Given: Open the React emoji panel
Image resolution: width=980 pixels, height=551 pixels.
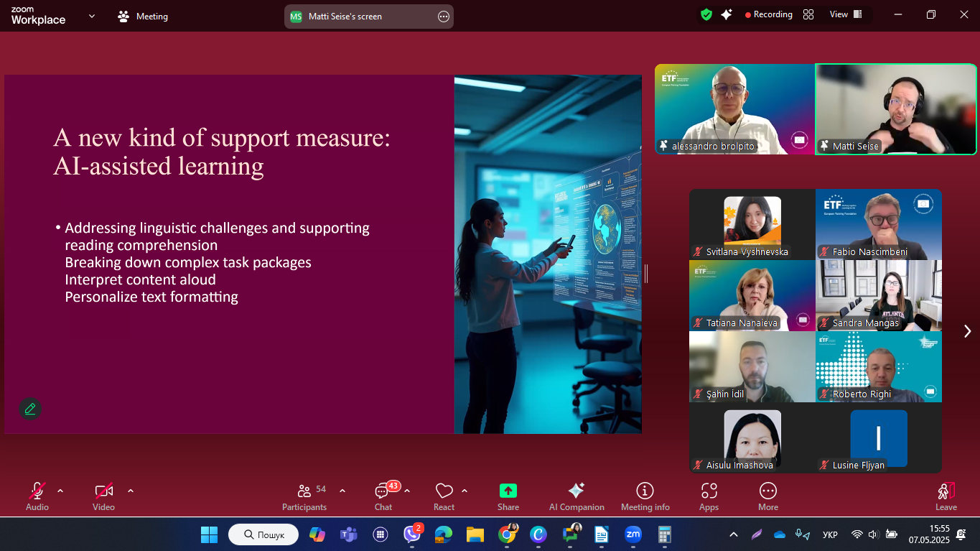Looking at the screenshot, I should (444, 496).
